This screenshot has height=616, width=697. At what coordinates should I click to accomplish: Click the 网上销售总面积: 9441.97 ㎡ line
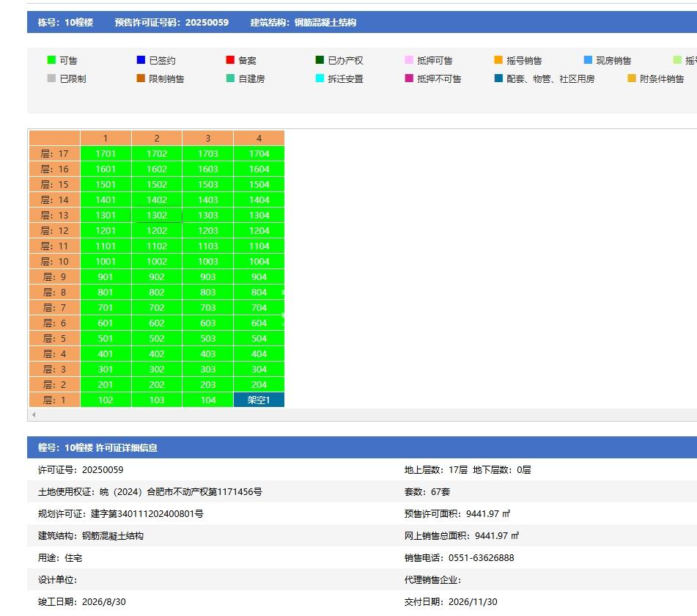point(462,536)
